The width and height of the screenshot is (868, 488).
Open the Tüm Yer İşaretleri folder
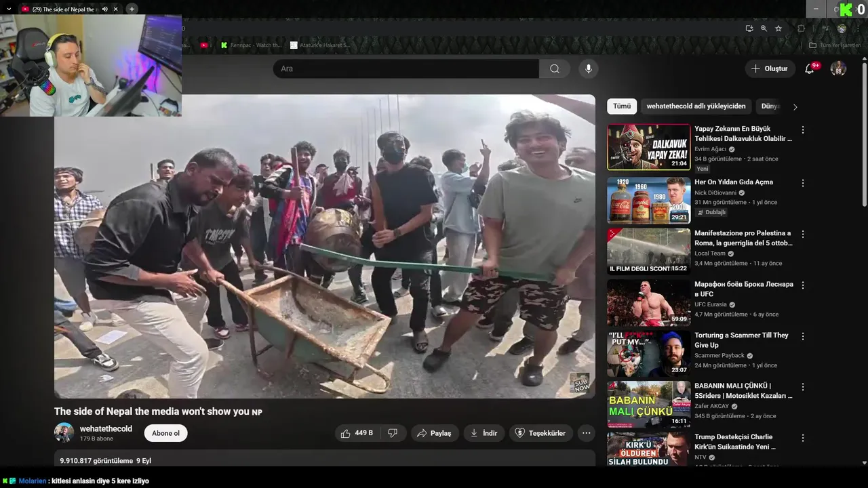(x=835, y=45)
